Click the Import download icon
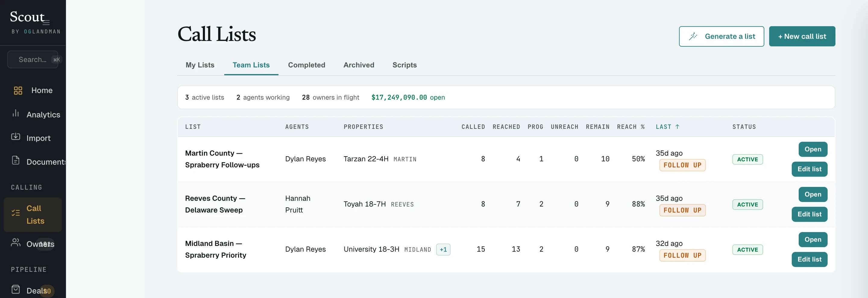Screen dimensions: 868x298 (x=15, y=136)
